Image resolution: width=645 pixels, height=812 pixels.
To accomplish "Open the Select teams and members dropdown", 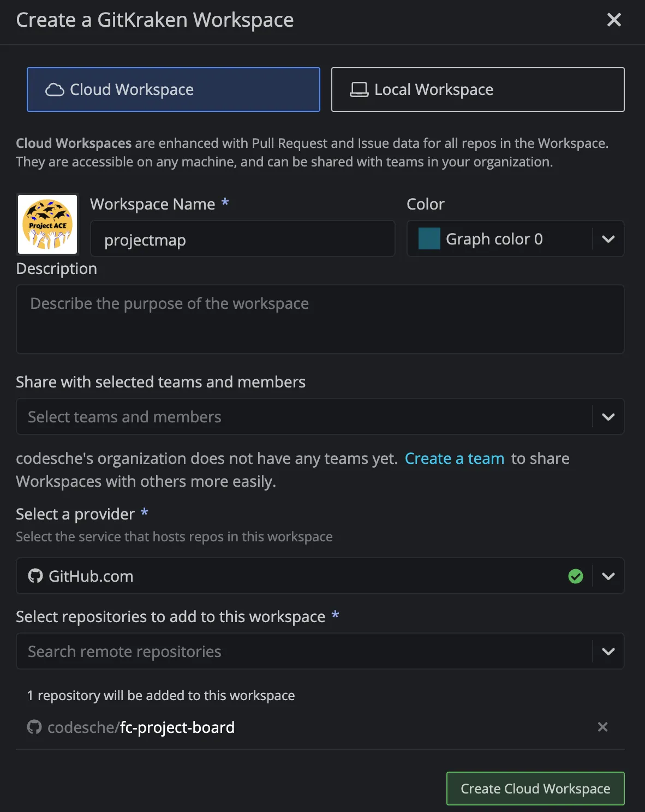I will pyautogui.click(x=608, y=417).
